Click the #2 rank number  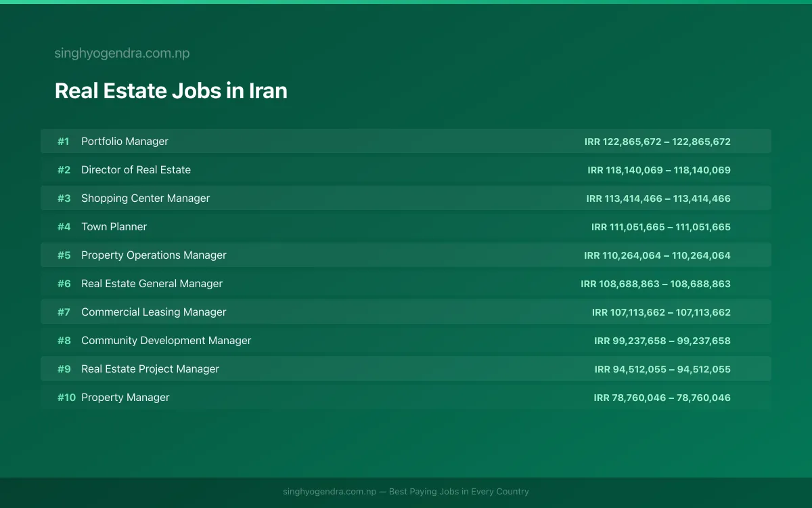64,170
